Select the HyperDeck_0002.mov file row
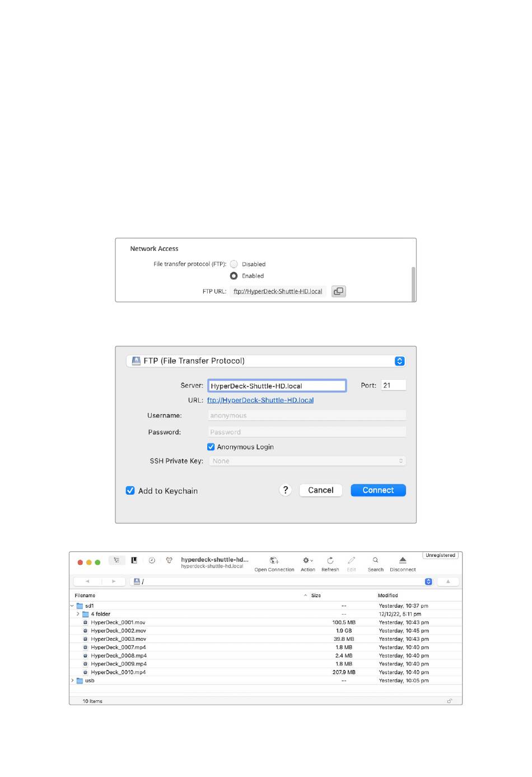This screenshot has width=532, height=777. coord(266,631)
